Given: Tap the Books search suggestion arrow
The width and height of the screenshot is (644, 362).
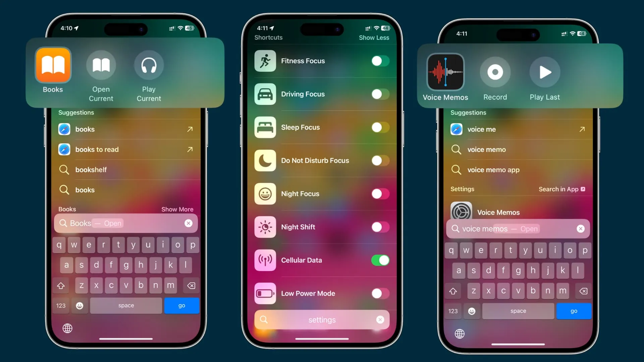Looking at the screenshot, I should (x=189, y=129).
